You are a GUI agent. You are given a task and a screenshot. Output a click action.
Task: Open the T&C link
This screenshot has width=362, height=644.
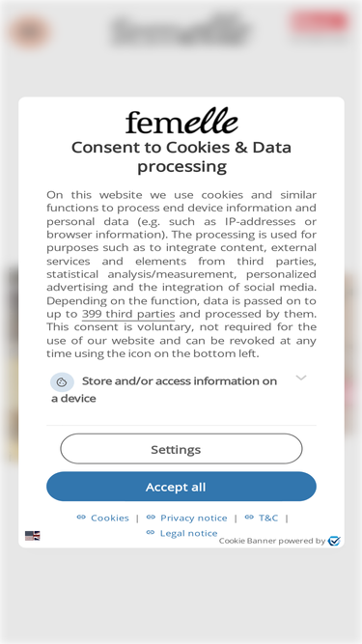[268, 518]
